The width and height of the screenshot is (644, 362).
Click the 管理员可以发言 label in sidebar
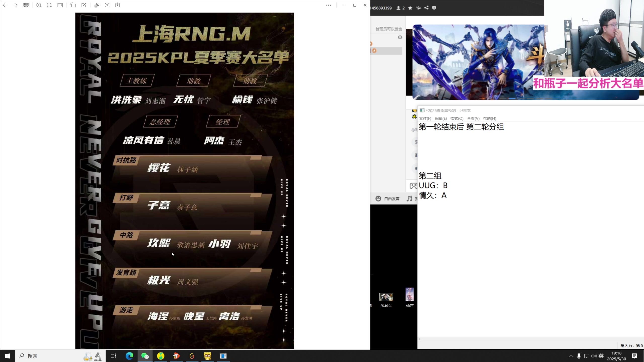[389, 29]
